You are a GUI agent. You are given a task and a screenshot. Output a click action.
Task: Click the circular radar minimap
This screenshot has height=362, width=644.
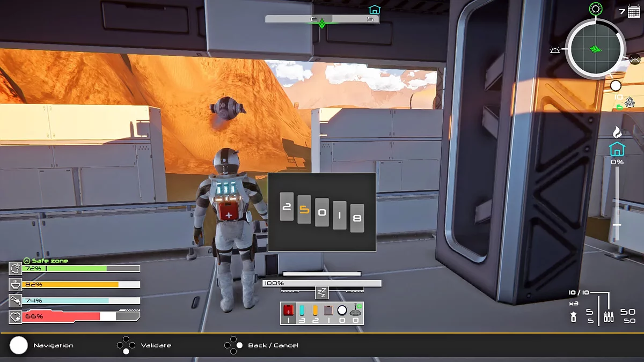[595, 49]
